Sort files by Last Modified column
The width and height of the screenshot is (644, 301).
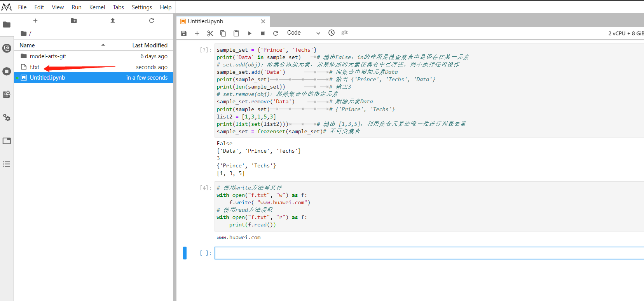[x=143, y=45]
